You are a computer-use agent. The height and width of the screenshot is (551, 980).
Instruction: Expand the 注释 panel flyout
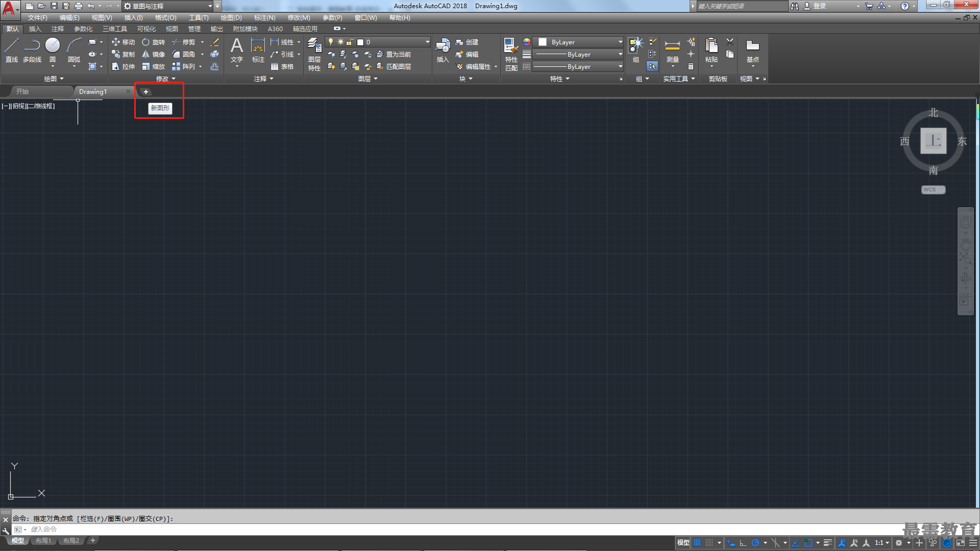pos(264,79)
